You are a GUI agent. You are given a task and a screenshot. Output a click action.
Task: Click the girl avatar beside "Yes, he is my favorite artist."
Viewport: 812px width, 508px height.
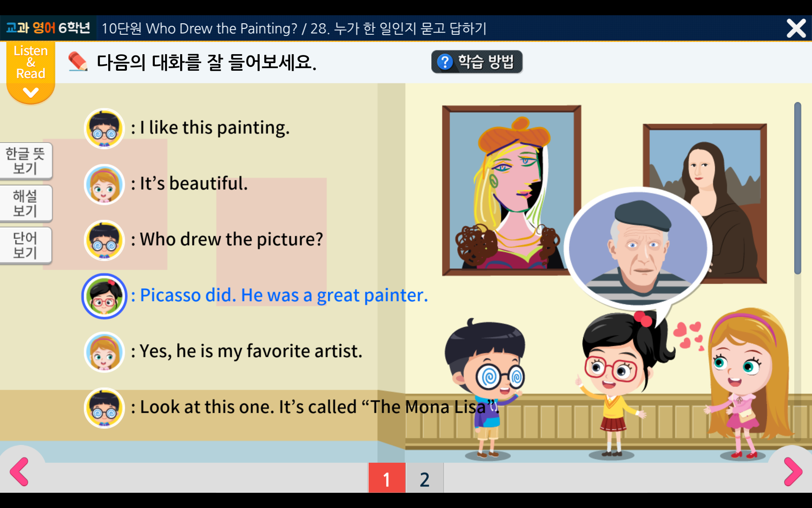coord(104,352)
